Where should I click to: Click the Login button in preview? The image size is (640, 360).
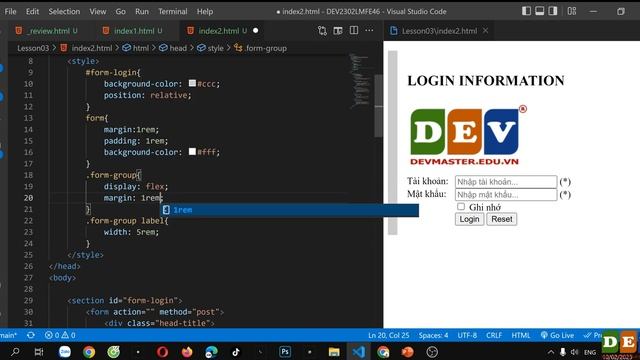pos(469,219)
